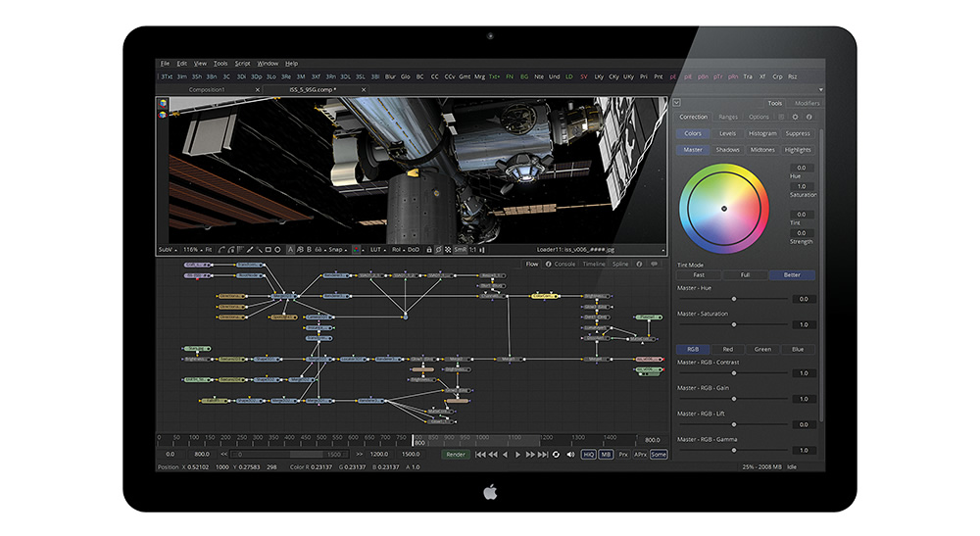Click the checkerboard transparency icon in viewer
This screenshot has height=536, width=980.
tap(448, 249)
